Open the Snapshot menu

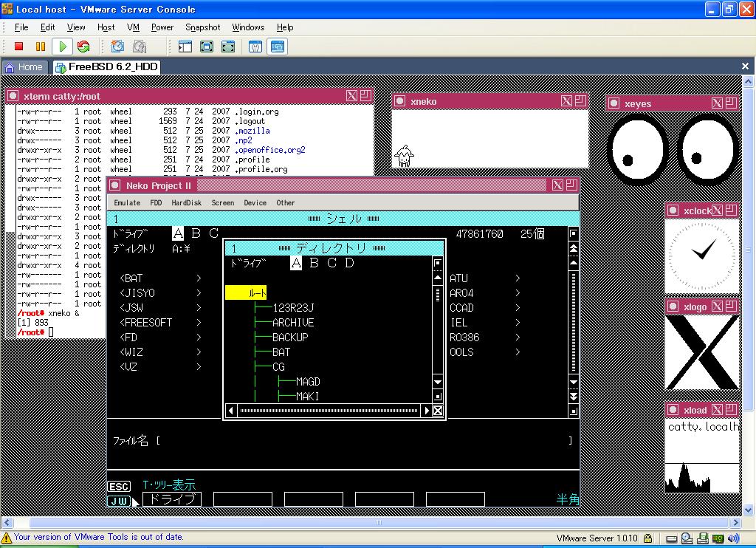[202, 27]
